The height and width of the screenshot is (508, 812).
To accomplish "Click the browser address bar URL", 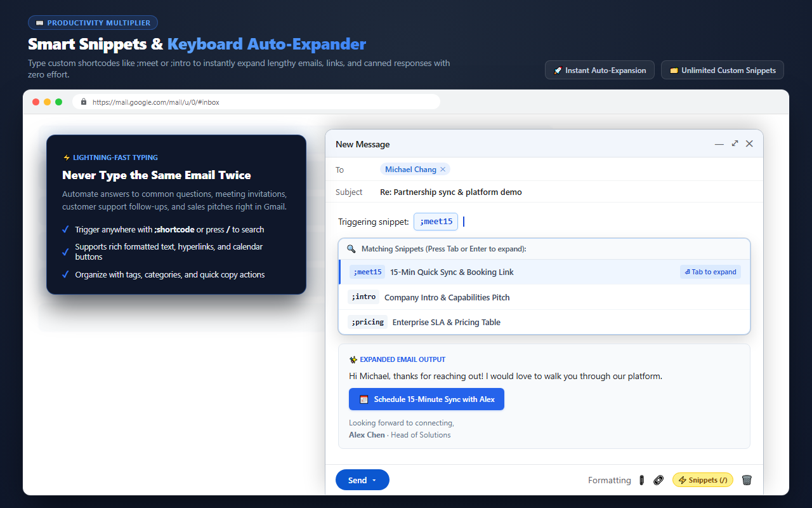I will (156, 102).
